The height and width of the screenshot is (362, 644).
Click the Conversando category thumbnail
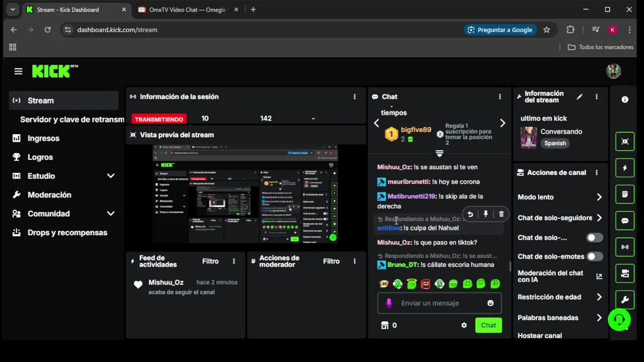528,137
